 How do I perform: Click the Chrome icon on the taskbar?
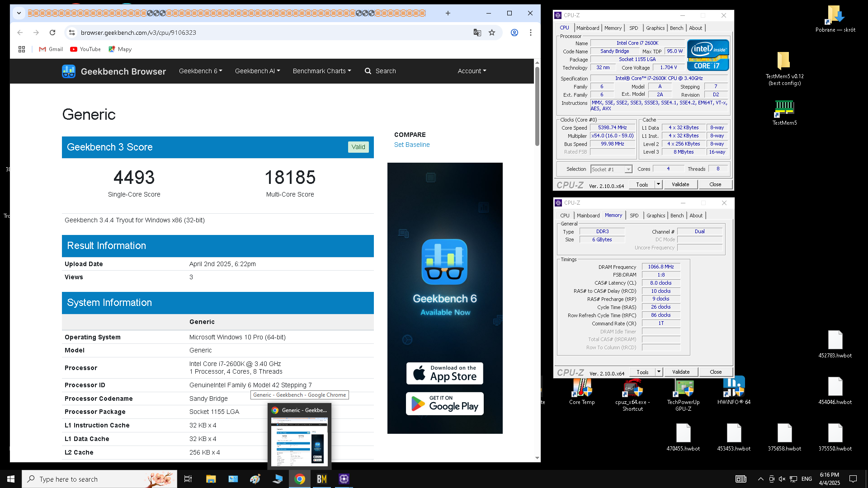pos(299,479)
